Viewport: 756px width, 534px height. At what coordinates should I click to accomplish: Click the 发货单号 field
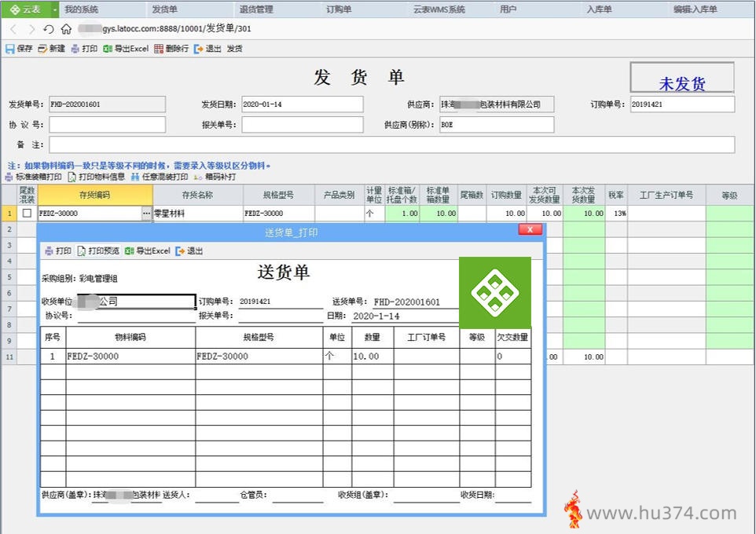[107, 104]
